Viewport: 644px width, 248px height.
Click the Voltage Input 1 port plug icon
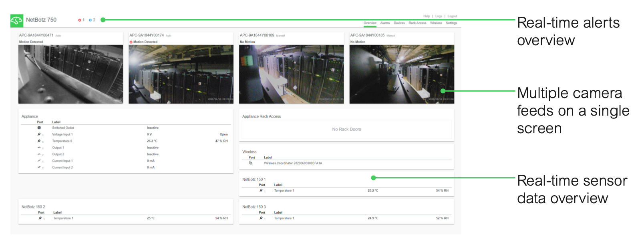click(39, 134)
